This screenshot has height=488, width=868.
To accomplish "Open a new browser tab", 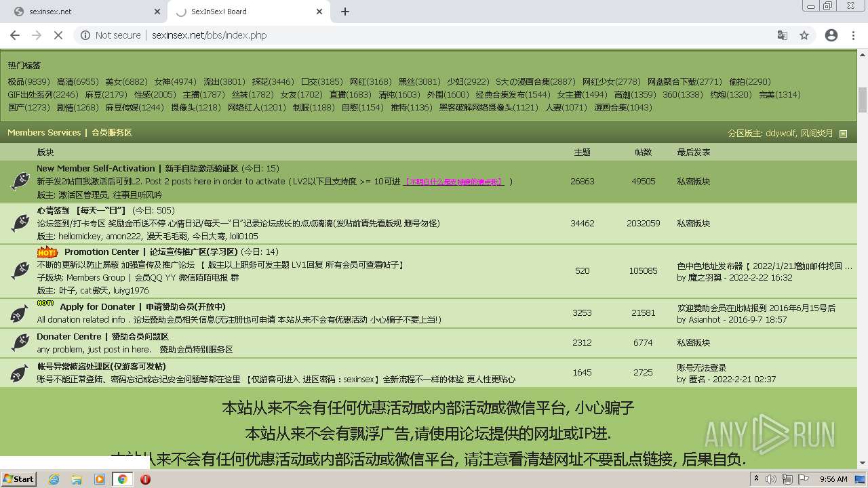I will coord(345,12).
